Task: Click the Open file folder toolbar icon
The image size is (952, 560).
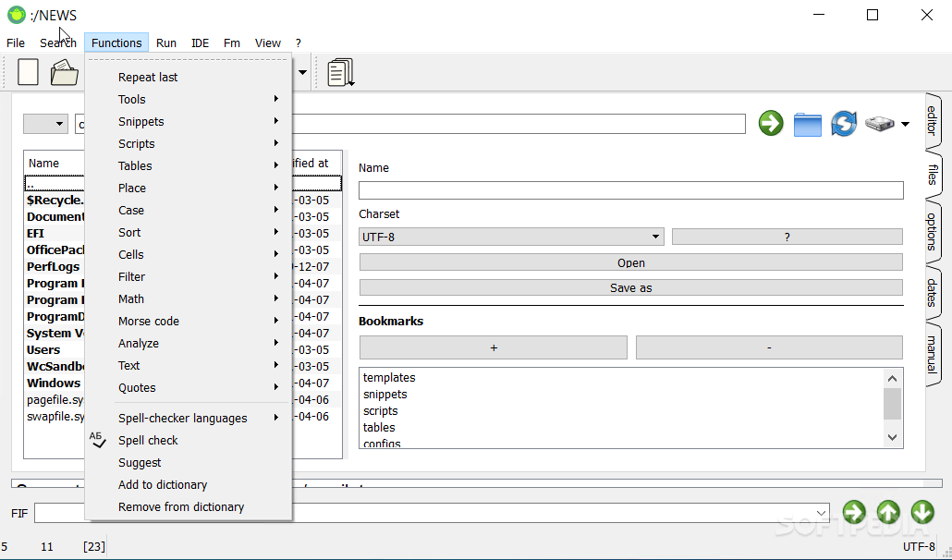Action: click(x=65, y=72)
